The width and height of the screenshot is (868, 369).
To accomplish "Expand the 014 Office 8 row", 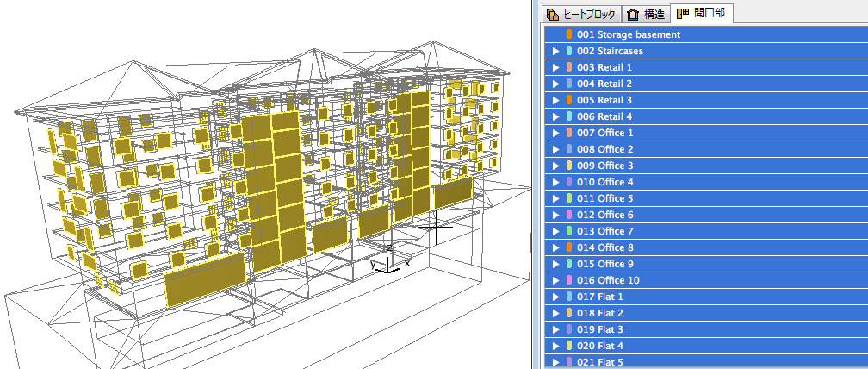I will pyautogui.click(x=556, y=247).
